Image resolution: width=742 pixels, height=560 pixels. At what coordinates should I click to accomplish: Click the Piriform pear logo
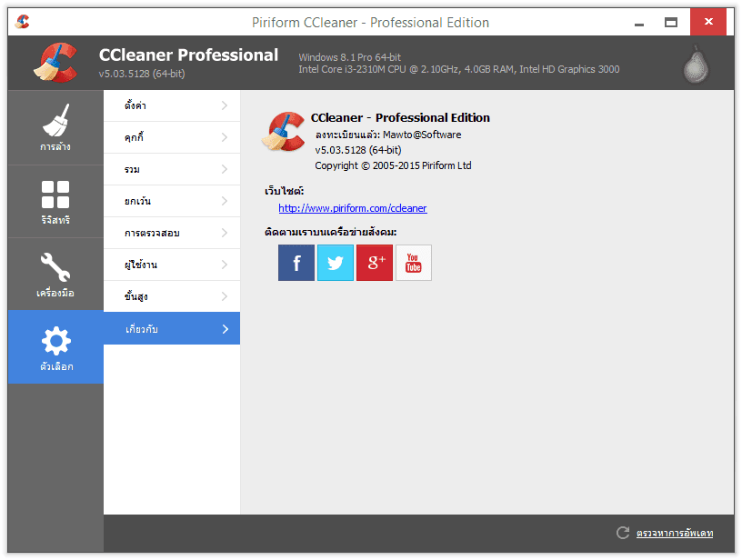(x=696, y=65)
